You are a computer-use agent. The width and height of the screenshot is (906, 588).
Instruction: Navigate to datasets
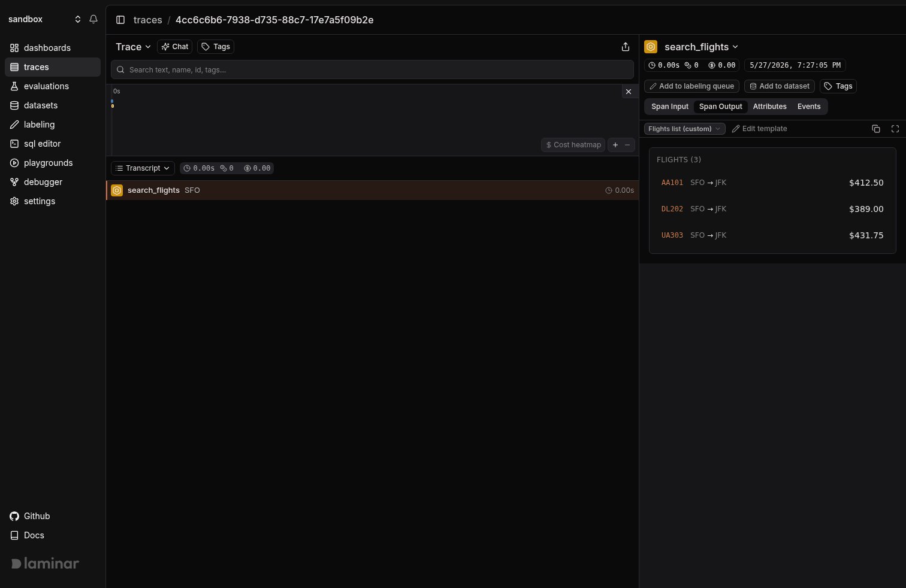coord(53,105)
